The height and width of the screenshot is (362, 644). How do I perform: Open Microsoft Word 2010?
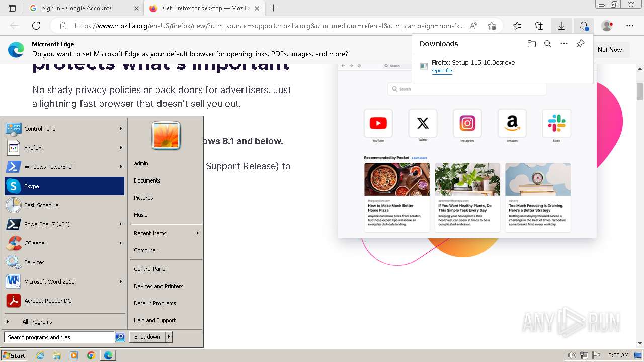point(64,282)
